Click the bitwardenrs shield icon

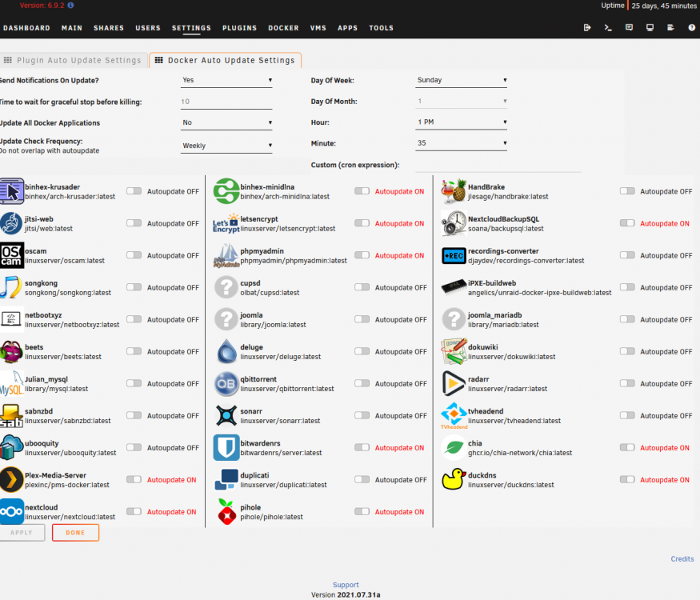coord(226,448)
